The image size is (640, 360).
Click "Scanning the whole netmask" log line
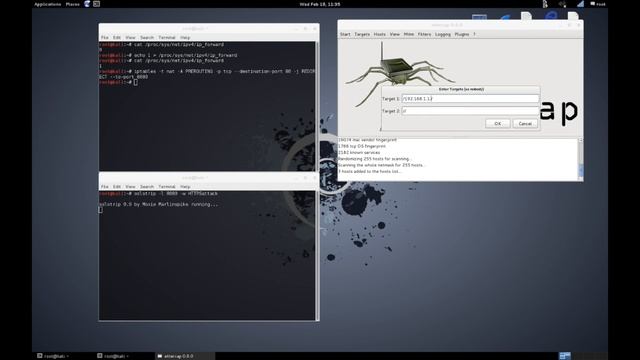pos(382,165)
